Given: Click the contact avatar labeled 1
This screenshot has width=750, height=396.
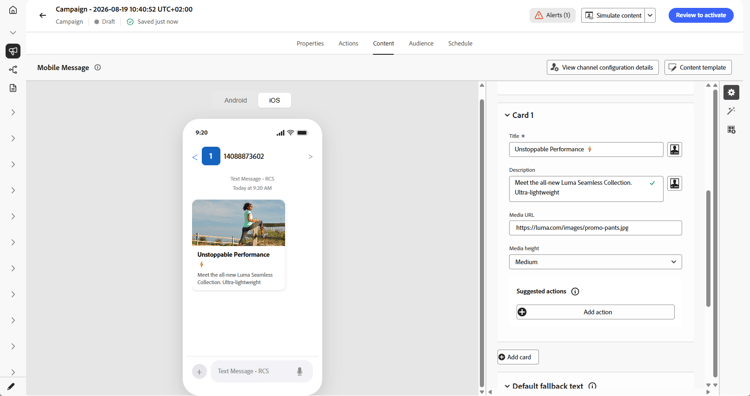Looking at the screenshot, I should point(211,156).
